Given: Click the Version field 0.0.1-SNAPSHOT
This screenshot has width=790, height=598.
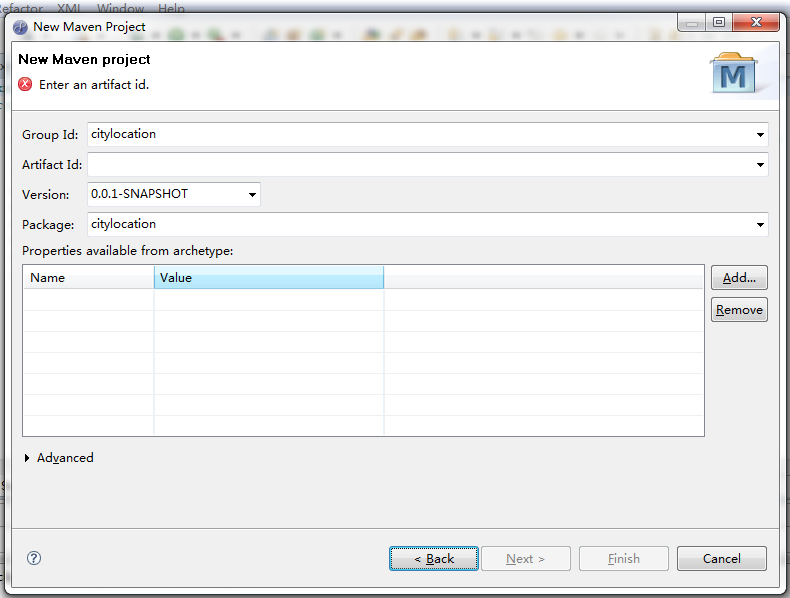Looking at the screenshot, I should [174, 194].
